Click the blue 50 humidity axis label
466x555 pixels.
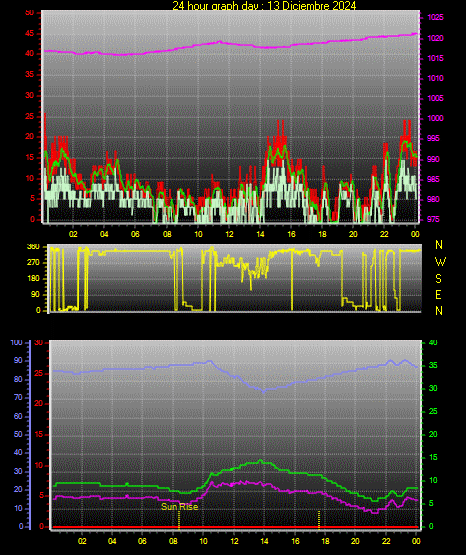coord(18,434)
